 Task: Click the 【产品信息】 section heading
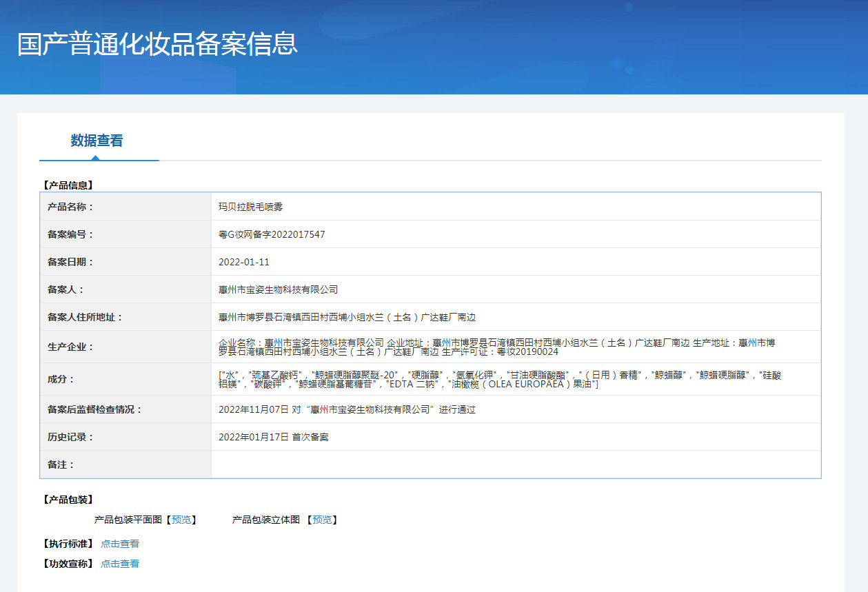[x=67, y=185]
